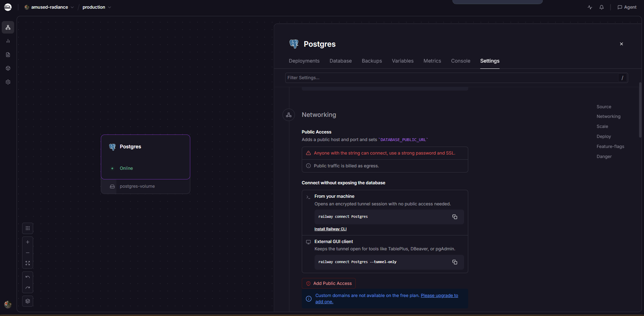Toggle canvas grid dots button
The height and width of the screenshot is (316, 644).
click(28, 228)
